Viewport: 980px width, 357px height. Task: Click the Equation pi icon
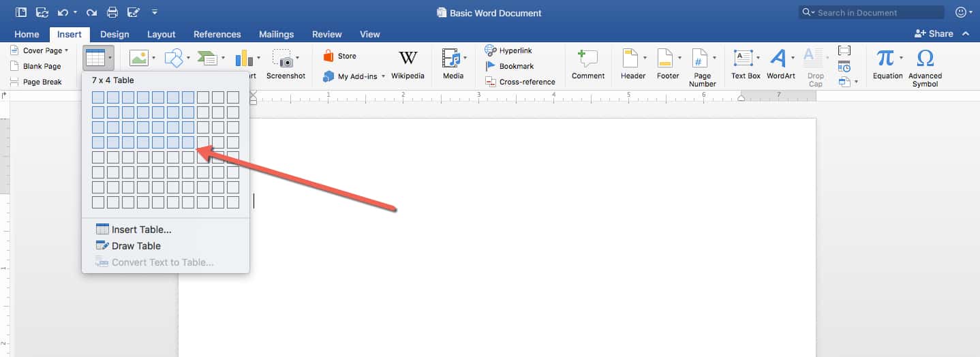[885, 58]
